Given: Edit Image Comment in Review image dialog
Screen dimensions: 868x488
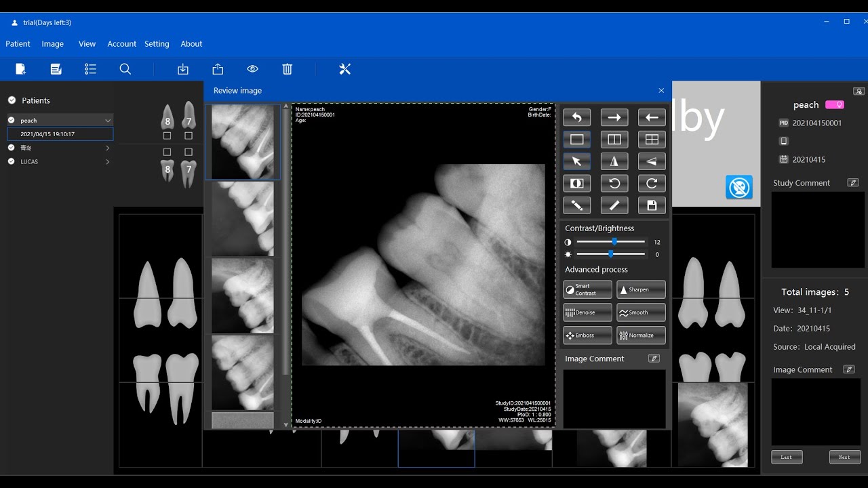Looking at the screenshot, I should tap(654, 359).
